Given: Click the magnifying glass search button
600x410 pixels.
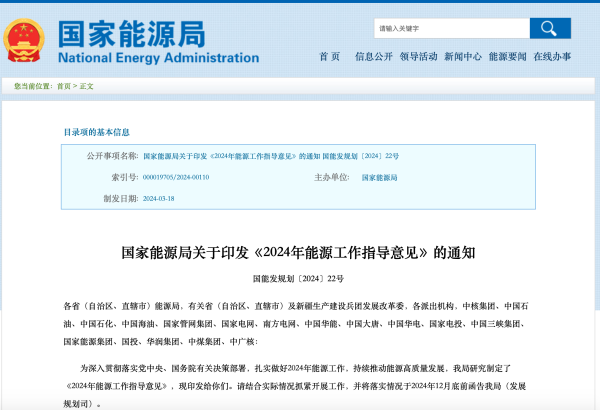Looking at the screenshot, I should (549, 28).
